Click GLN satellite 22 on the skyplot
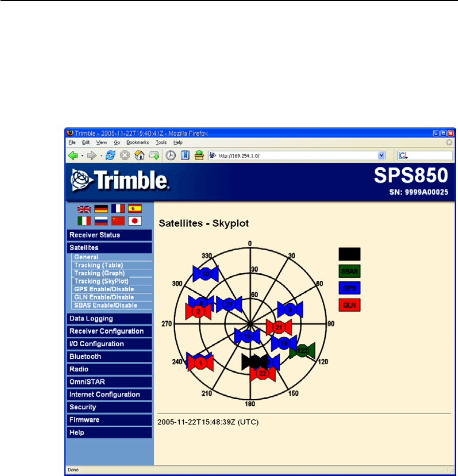The image size is (458, 476). pyautogui.click(x=263, y=374)
